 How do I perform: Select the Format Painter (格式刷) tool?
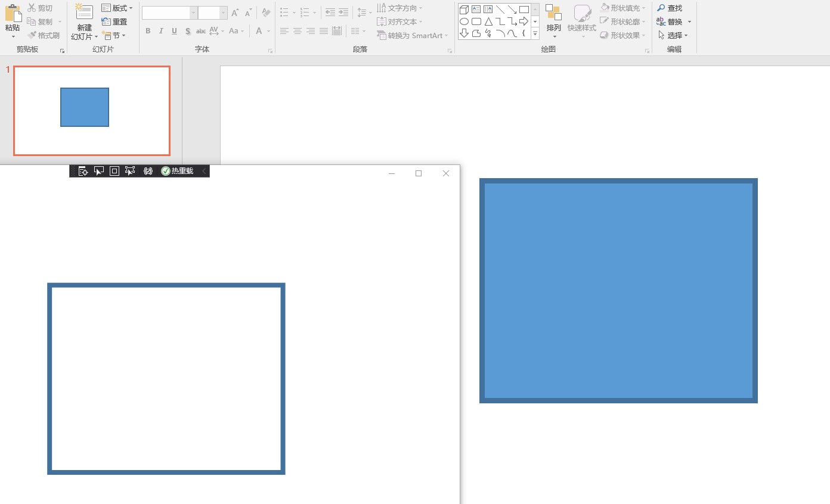(44, 36)
